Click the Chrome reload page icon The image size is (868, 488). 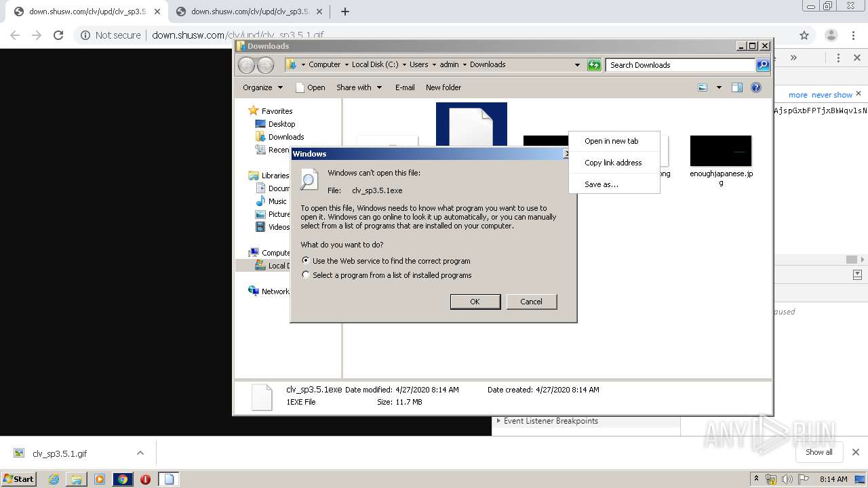coord(58,35)
